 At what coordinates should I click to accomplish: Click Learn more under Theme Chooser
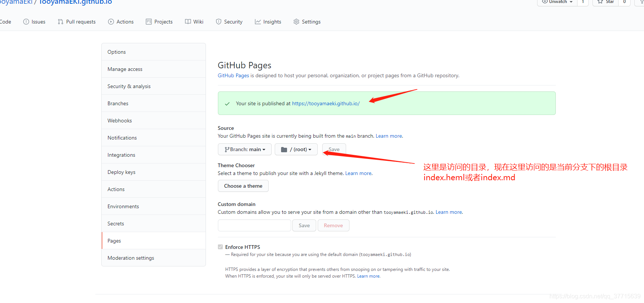(x=358, y=173)
